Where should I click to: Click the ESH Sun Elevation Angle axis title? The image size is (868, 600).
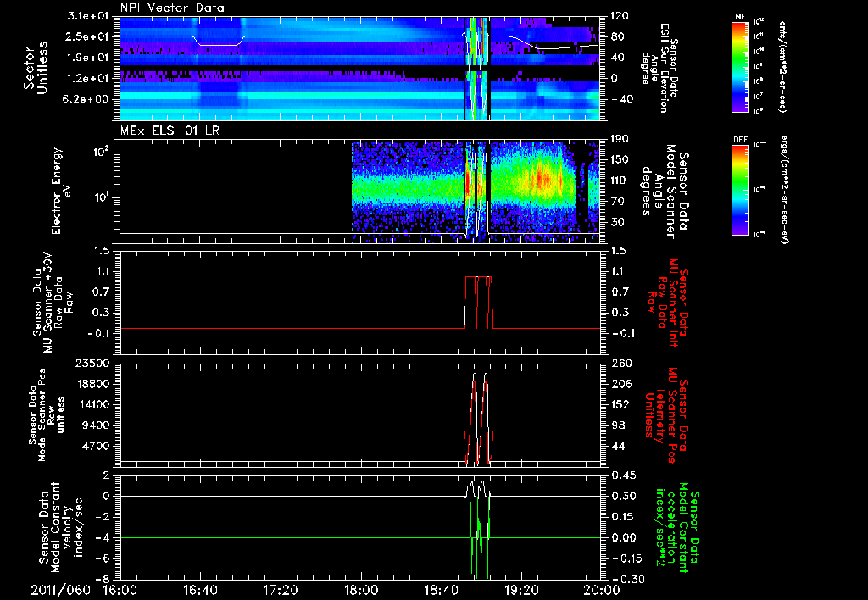[x=659, y=68]
